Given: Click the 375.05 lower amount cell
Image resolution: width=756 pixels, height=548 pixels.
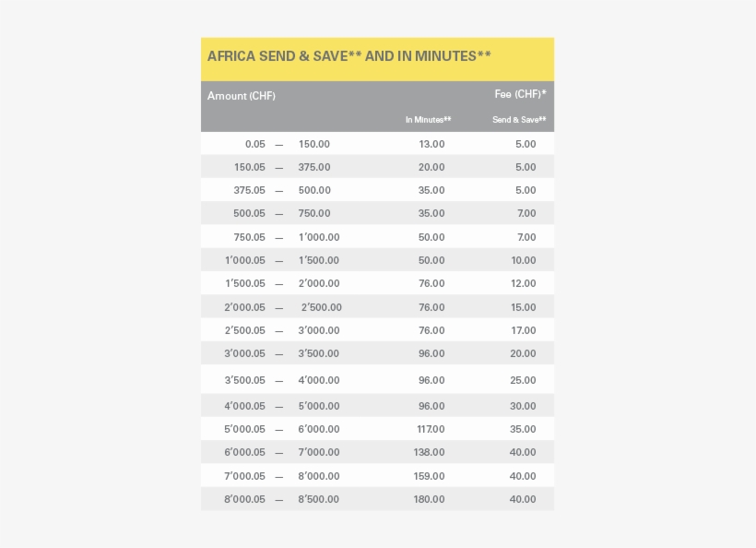Looking at the screenshot, I should (249, 190).
